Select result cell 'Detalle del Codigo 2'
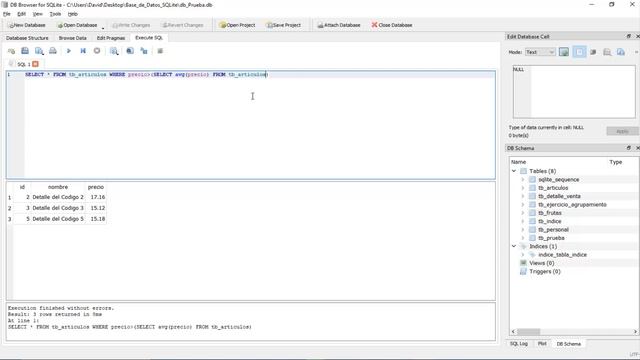Image resolution: width=640 pixels, height=360 pixels. click(x=58, y=197)
